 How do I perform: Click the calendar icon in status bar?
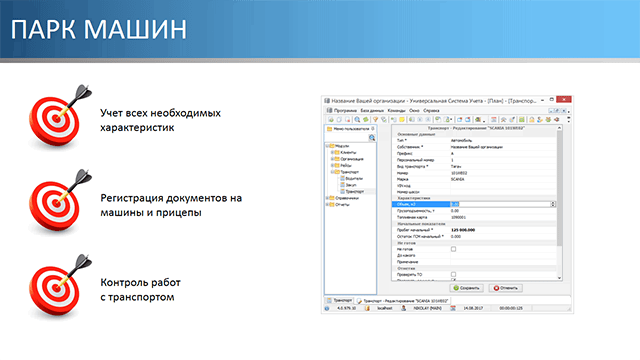pos(453,309)
